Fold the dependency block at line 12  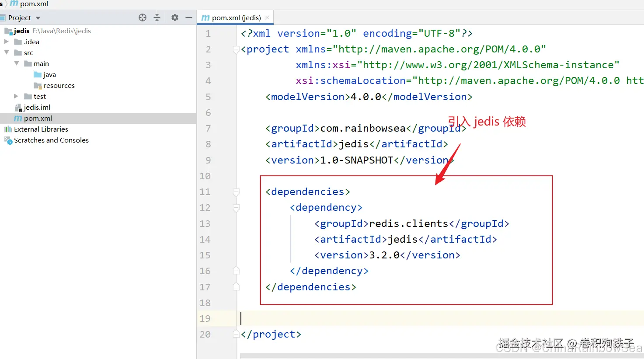click(x=236, y=208)
